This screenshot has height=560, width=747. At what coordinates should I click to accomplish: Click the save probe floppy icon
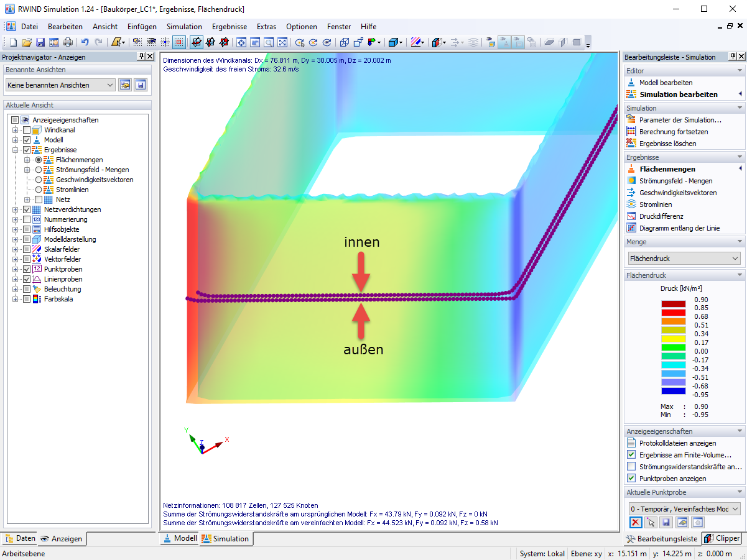click(667, 523)
